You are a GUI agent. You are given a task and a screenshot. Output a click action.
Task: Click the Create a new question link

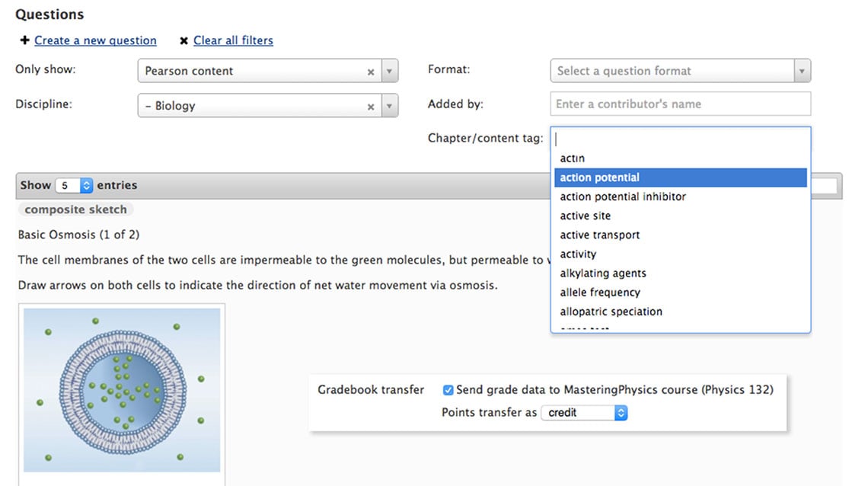95,40
